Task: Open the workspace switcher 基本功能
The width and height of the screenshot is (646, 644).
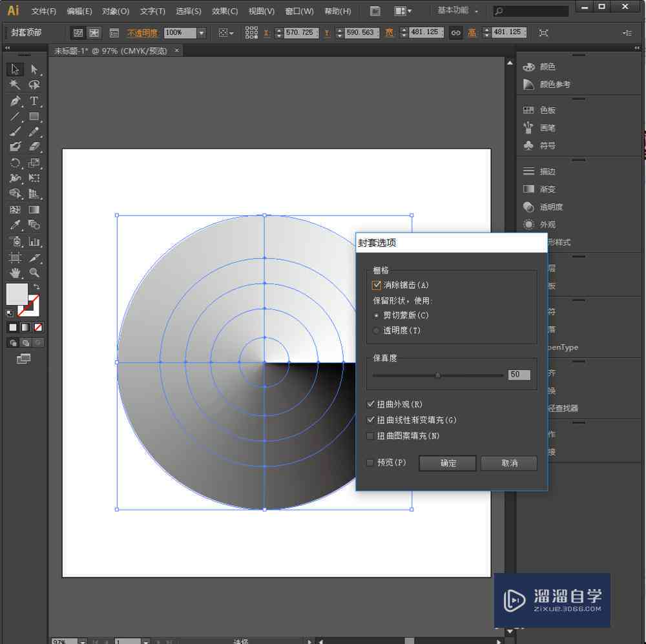Action: pos(457,11)
